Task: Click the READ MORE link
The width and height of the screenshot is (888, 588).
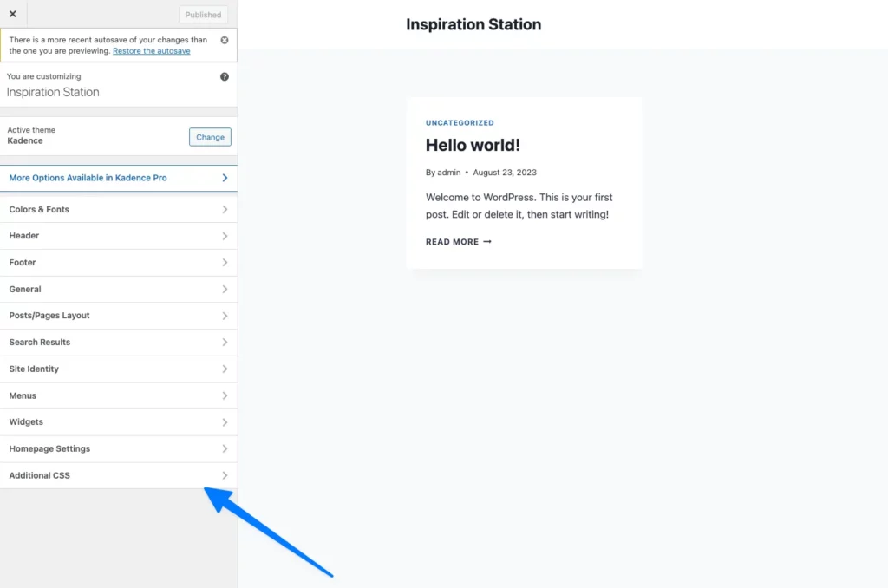Action: (458, 242)
